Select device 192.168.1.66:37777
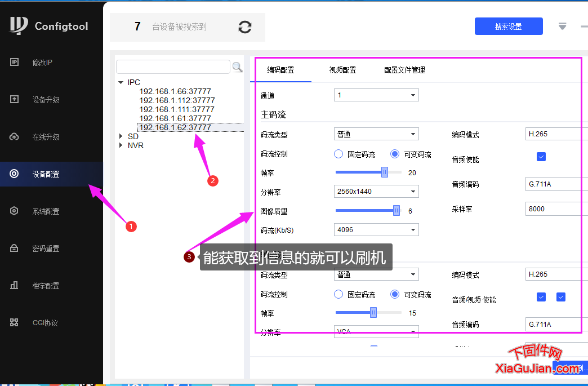 pyautogui.click(x=175, y=91)
